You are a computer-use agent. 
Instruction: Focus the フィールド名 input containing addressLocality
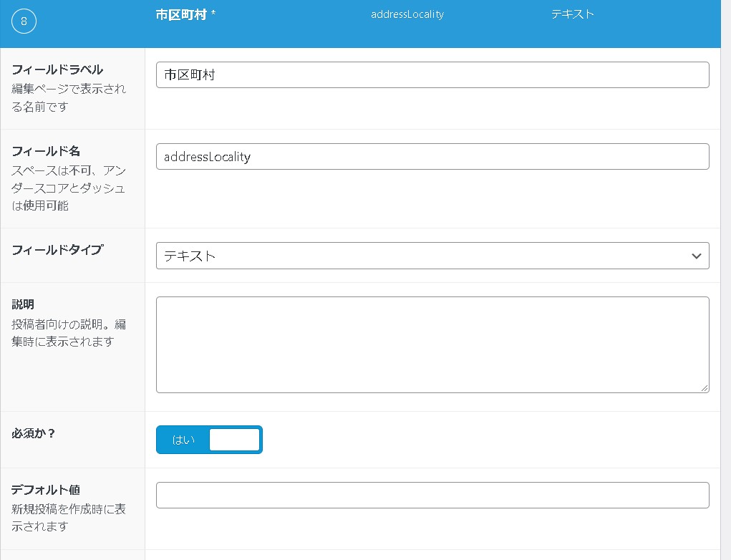432,157
